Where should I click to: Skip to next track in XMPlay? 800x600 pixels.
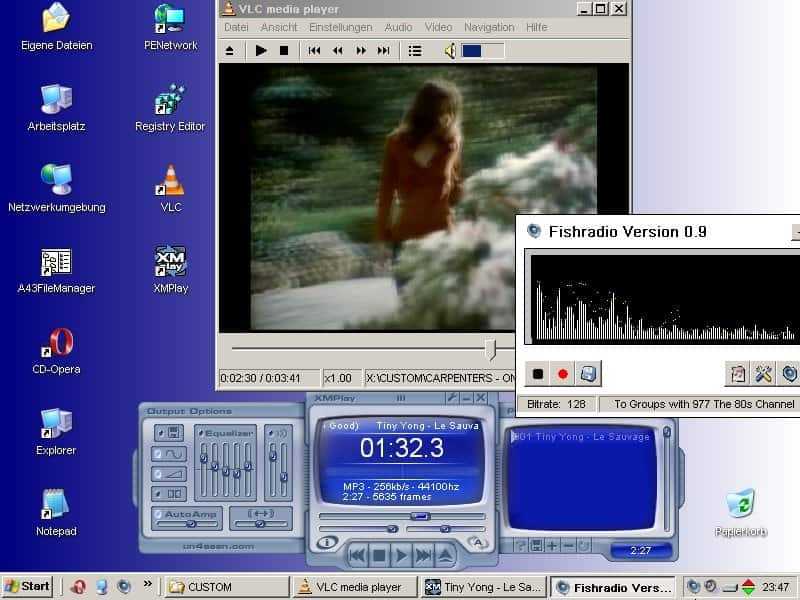(x=423, y=555)
